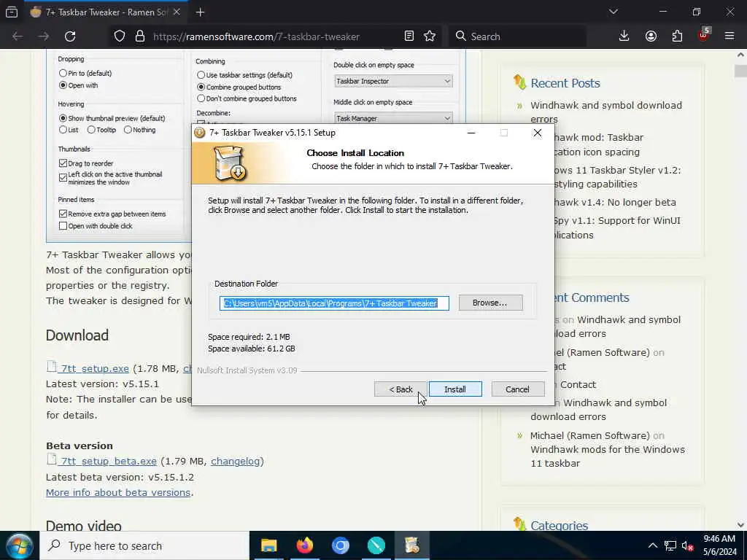This screenshot has height=560, width=747.
Task: Select 'Use taskbar settings (default)' radio
Action: (201, 75)
